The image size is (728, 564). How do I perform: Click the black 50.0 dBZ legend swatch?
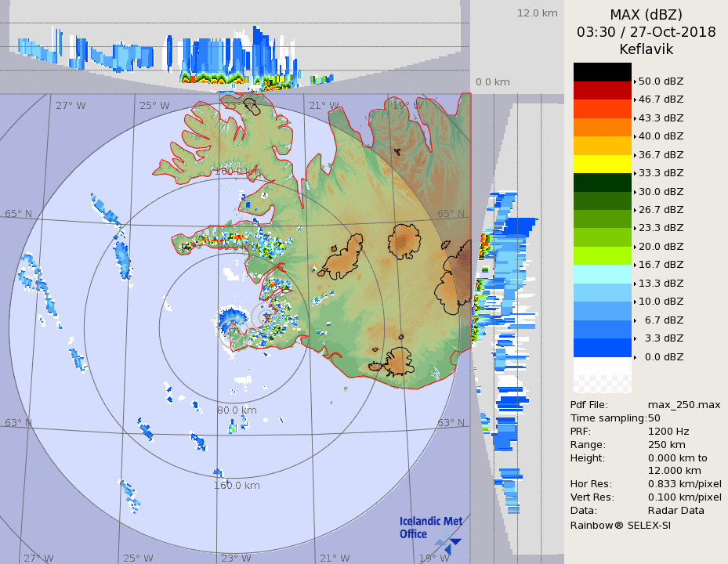point(602,72)
